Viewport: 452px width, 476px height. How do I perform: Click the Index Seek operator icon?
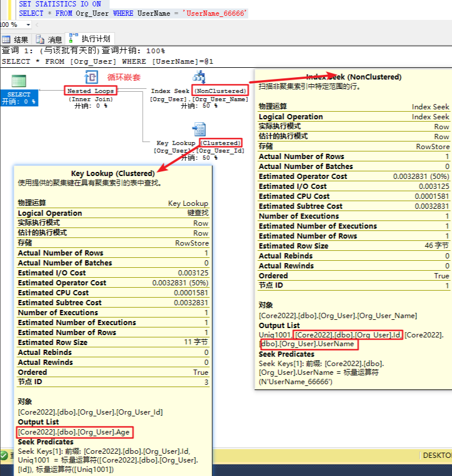coord(199,77)
